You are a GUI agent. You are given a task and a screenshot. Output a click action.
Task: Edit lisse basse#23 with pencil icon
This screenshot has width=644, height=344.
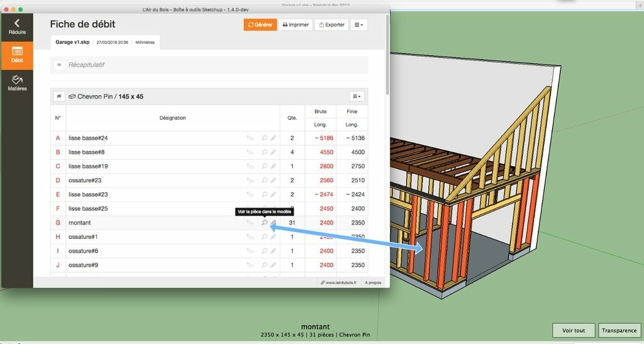(273, 194)
